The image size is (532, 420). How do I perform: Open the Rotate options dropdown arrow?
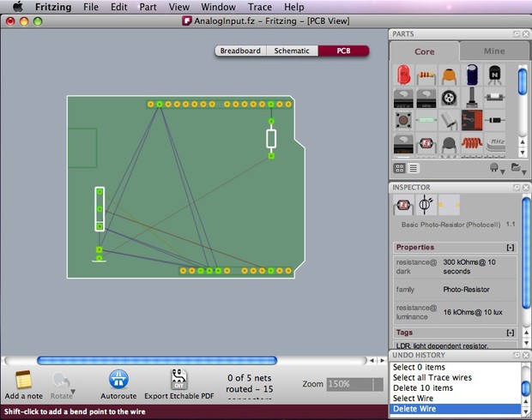pos(72,392)
